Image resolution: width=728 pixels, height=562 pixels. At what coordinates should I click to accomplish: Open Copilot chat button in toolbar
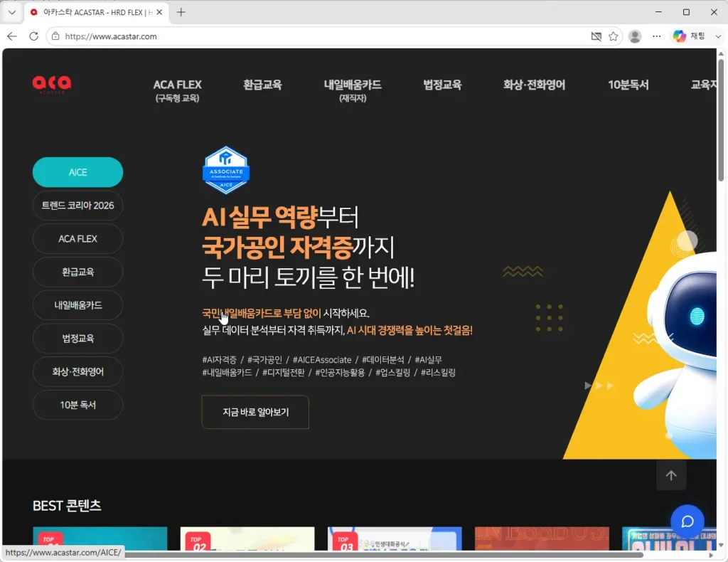point(690,36)
